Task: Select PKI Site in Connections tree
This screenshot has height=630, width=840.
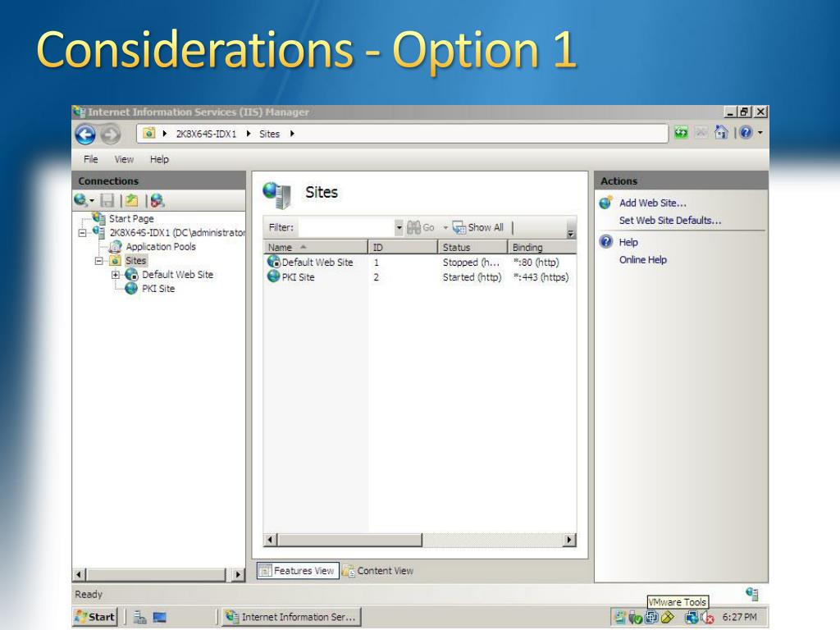Action: pos(158,288)
